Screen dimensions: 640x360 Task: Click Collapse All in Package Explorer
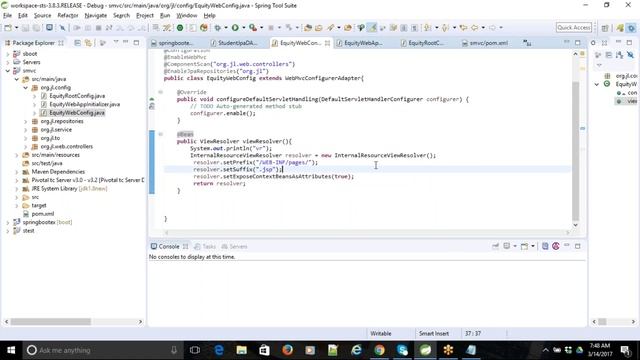(77, 43)
